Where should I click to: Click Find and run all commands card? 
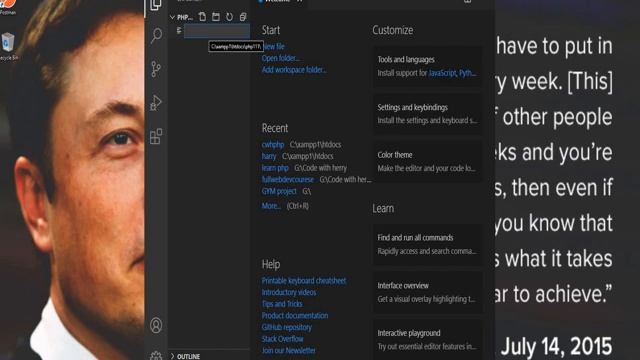[x=427, y=244]
